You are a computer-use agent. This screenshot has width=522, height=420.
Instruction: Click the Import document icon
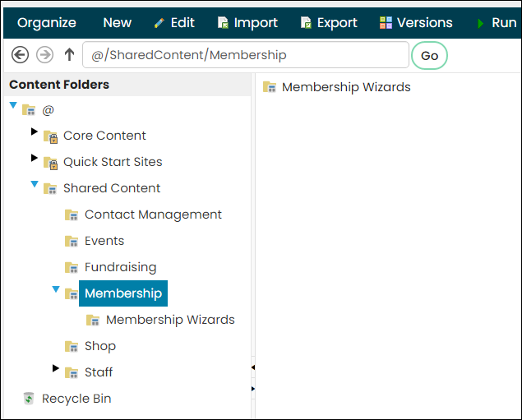tap(223, 23)
